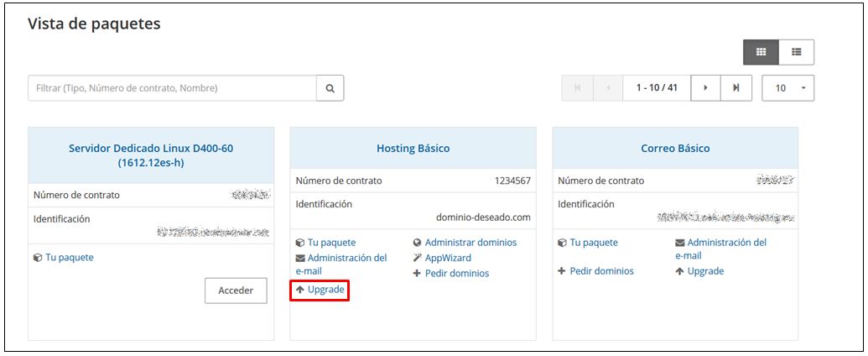Click the cube icon beside Tu paquete, Hosting Básico
Viewport: 868px width, 356px height.
(x=300, y=243)
